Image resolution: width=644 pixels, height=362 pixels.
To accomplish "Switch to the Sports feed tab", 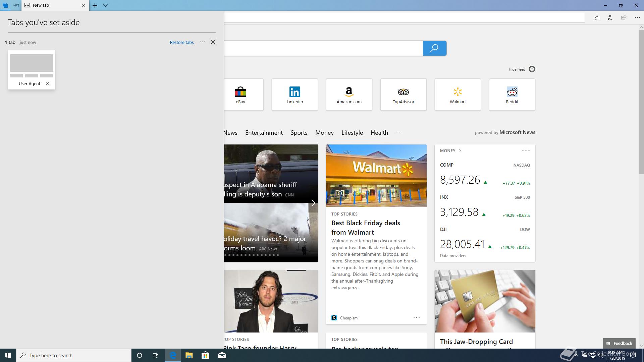I will click(x=299, y=133).
